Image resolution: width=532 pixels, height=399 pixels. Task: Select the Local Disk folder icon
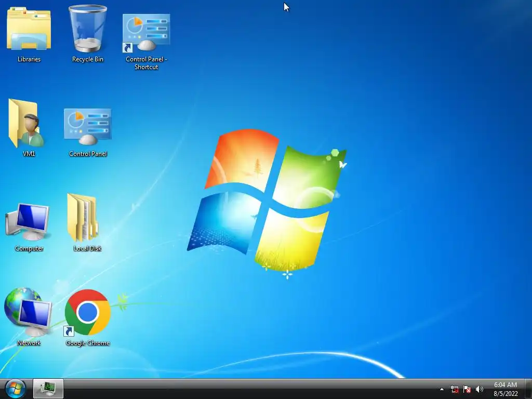[x=87, y=222]
